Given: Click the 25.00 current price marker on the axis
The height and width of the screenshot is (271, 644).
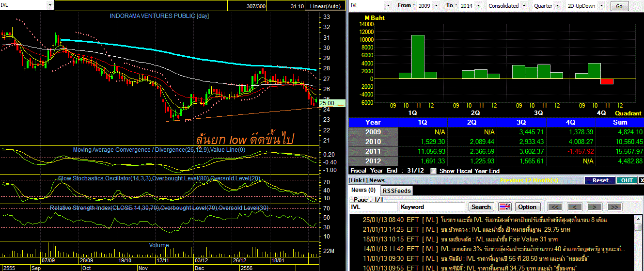Looking at the screenshot, I should 332,103.
